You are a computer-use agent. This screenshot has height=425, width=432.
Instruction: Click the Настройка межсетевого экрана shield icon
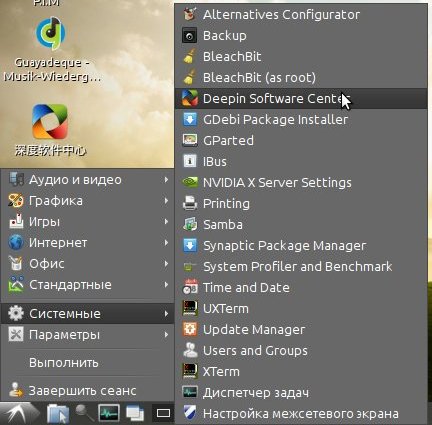[190, 414]
